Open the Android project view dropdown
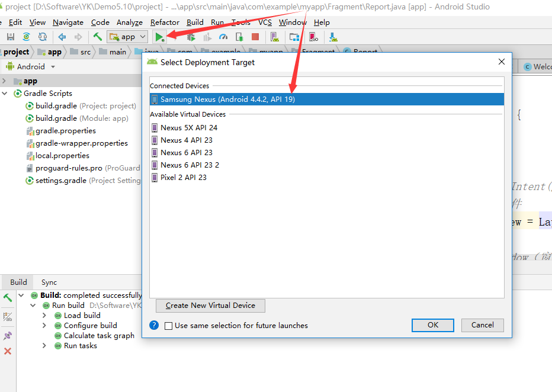 click(x=31, y=66)
